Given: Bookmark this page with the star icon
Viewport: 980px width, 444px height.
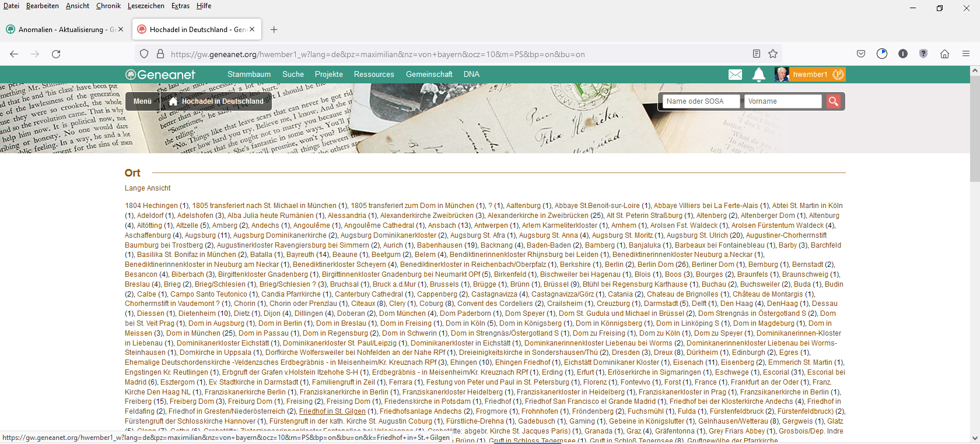Looking at the screenshot, I should click(x=773, y=54).
